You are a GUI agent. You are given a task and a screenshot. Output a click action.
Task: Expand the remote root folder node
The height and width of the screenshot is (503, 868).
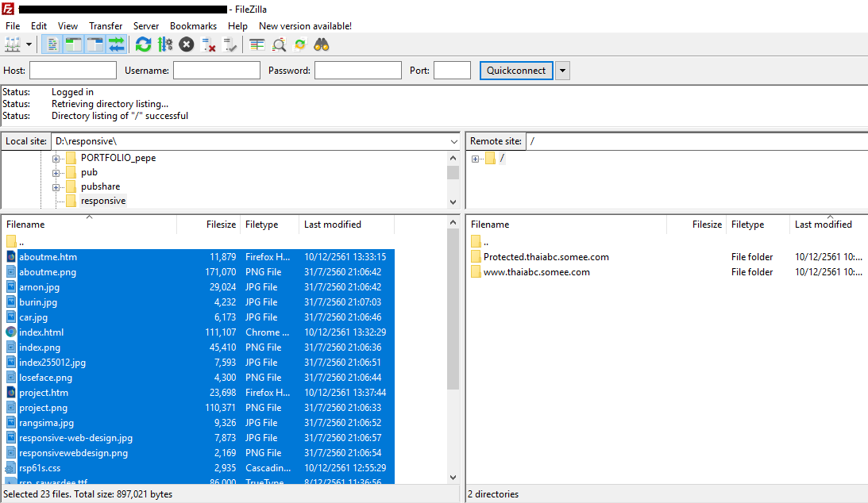[x=476, y=159]
